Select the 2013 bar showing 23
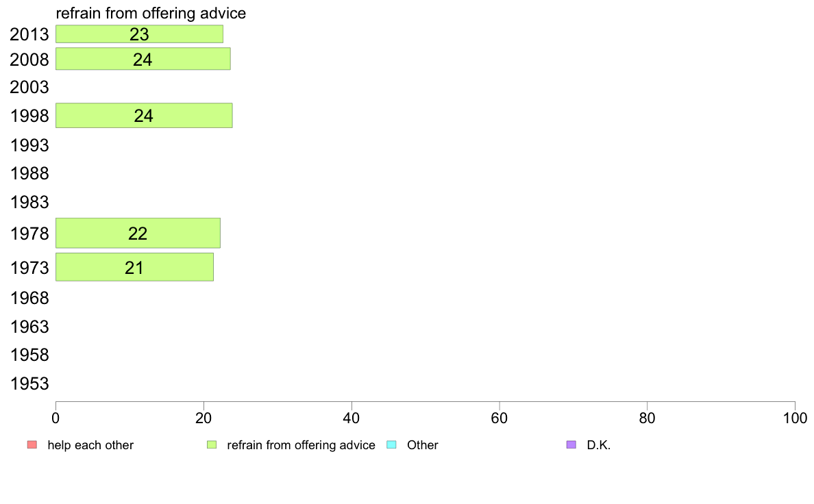The width and height of the screenshot is (814, 504). [x=140, y=34]
